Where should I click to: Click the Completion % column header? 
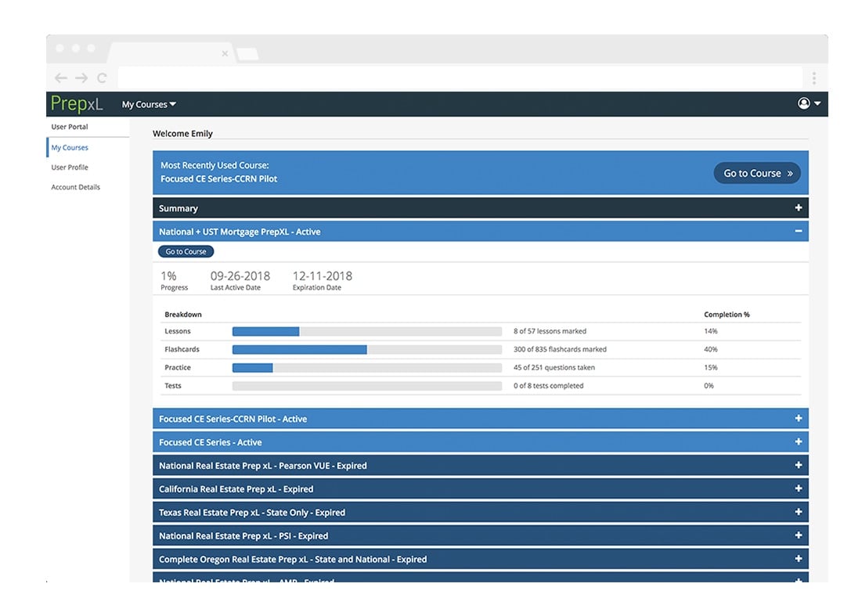click(x=727, y=315)
